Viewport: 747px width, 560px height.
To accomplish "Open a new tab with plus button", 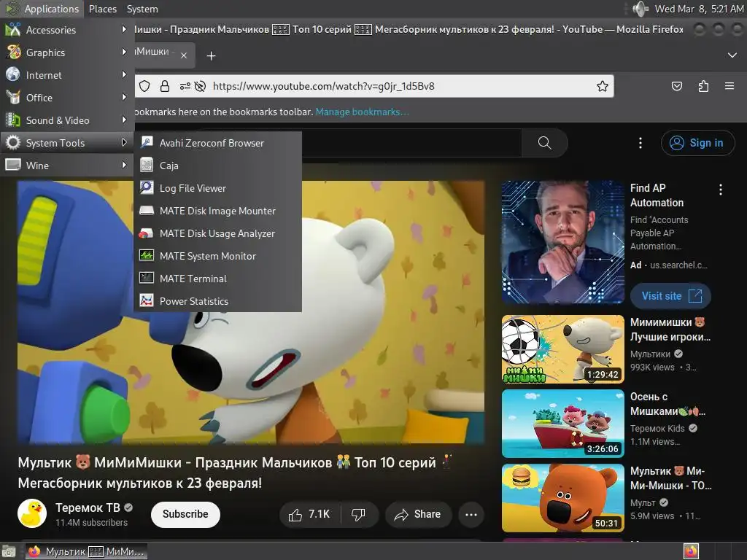I will pyautogui.click(x=211, y=56).
